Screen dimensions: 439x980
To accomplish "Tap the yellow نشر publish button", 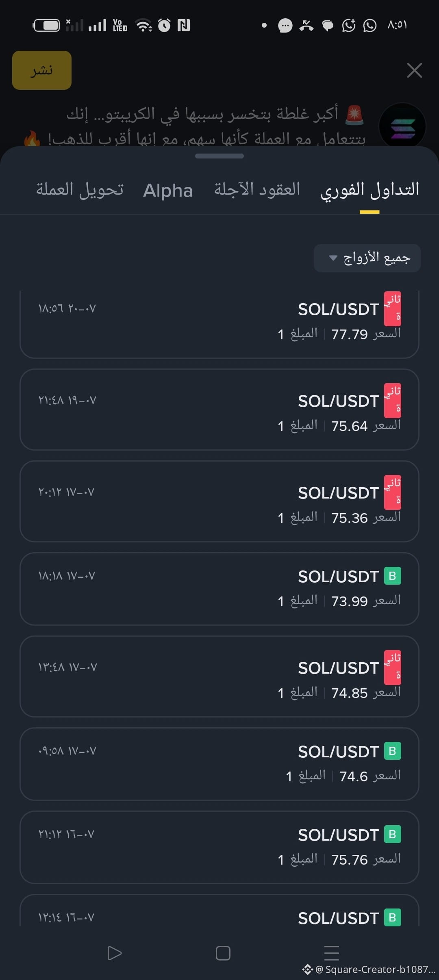I will (42, 70).
